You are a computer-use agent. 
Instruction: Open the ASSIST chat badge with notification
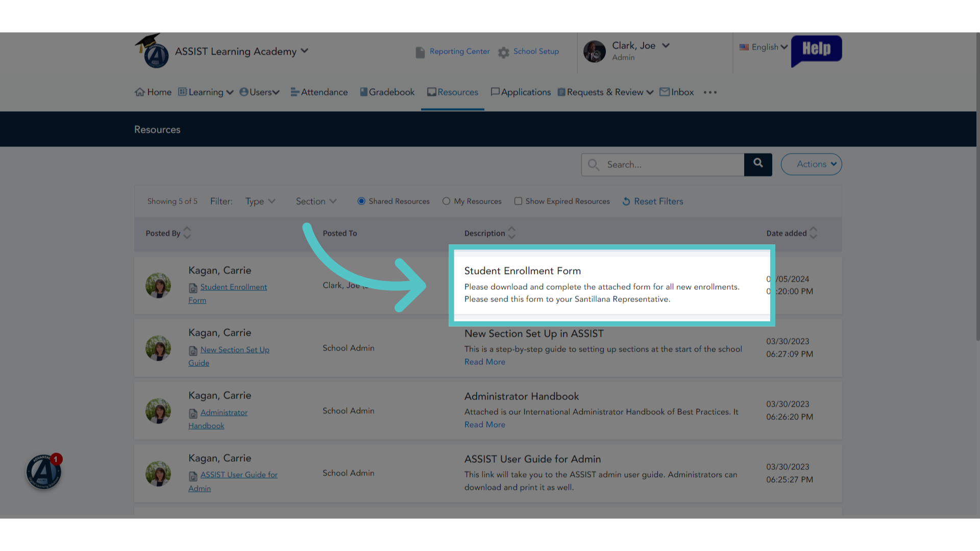[x=44, y=471]
